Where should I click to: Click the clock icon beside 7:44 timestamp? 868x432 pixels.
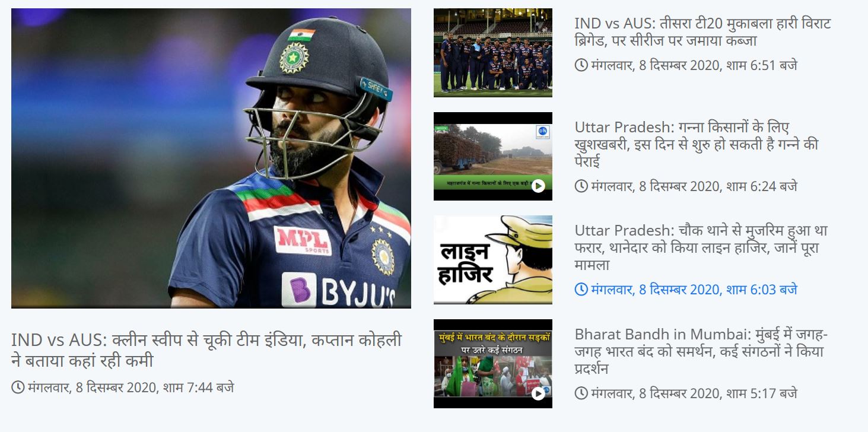tap(18, 387)
